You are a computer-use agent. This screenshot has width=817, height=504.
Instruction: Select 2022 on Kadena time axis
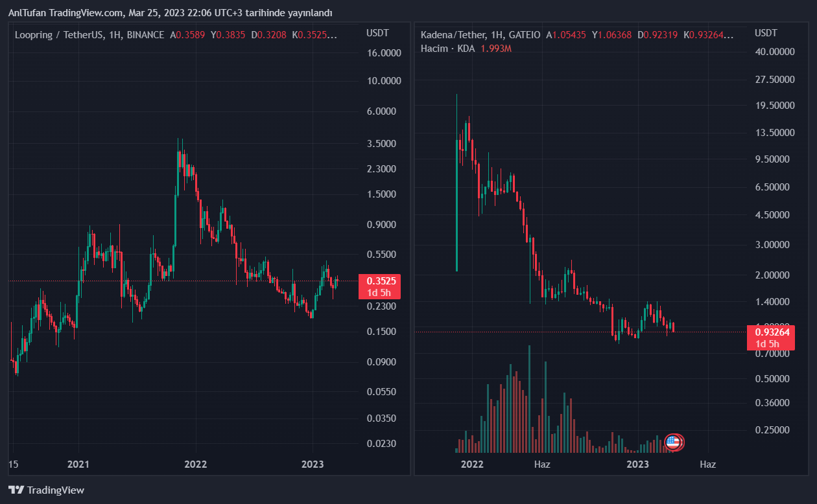(x=472, y=464)
